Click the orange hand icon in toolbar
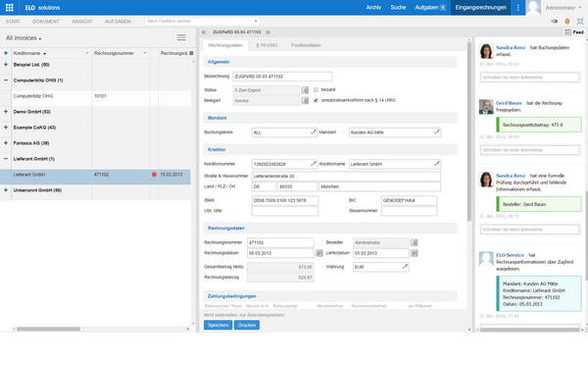The width and height of the screenshot is (588, 368). click(x=567, y=22)
